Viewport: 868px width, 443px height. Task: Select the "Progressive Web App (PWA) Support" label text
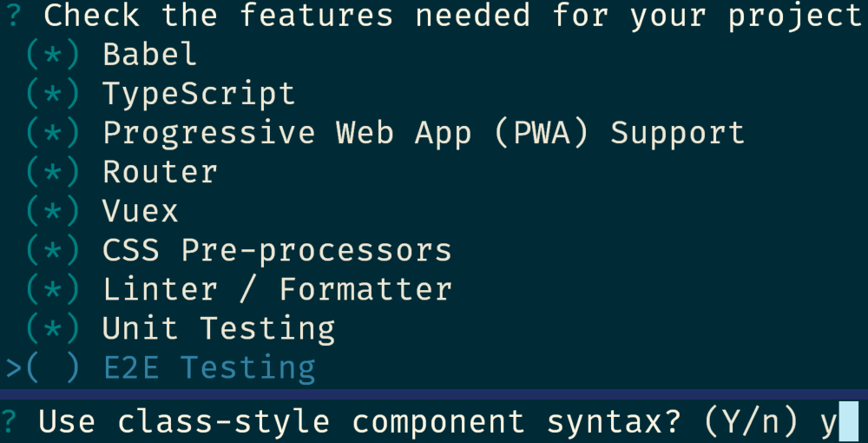424,133
